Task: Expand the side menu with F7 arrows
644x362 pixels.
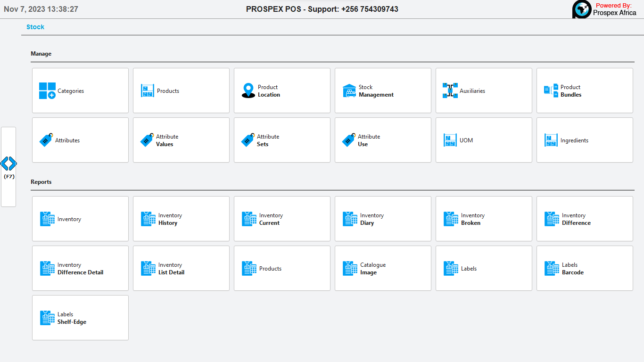Action: [x=8, y=164]
